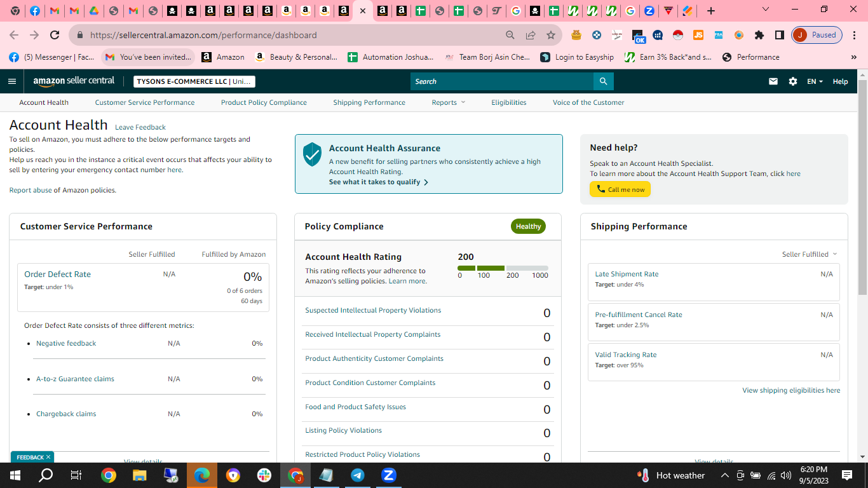Click the browser address bar URL

coord(203,35)
